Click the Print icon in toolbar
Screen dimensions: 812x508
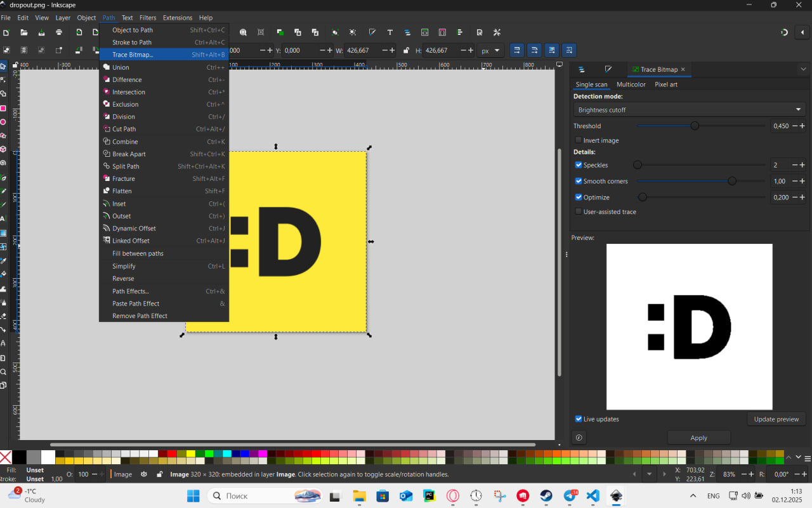click(59, 32)
